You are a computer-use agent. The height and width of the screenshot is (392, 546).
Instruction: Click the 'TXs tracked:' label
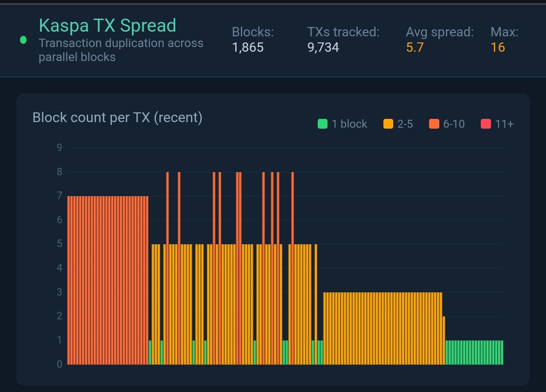tap(343, 32)
